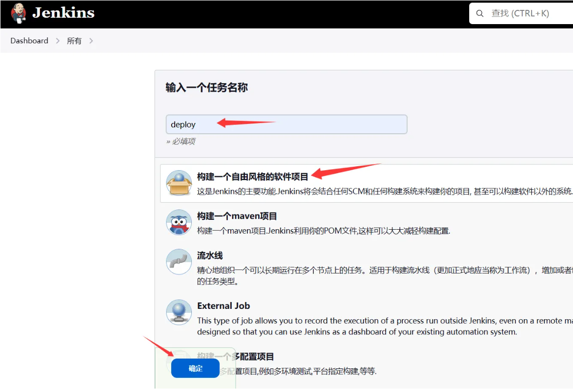
Task: Click the Jenkins butler logo icon
Action: [18, 13]
